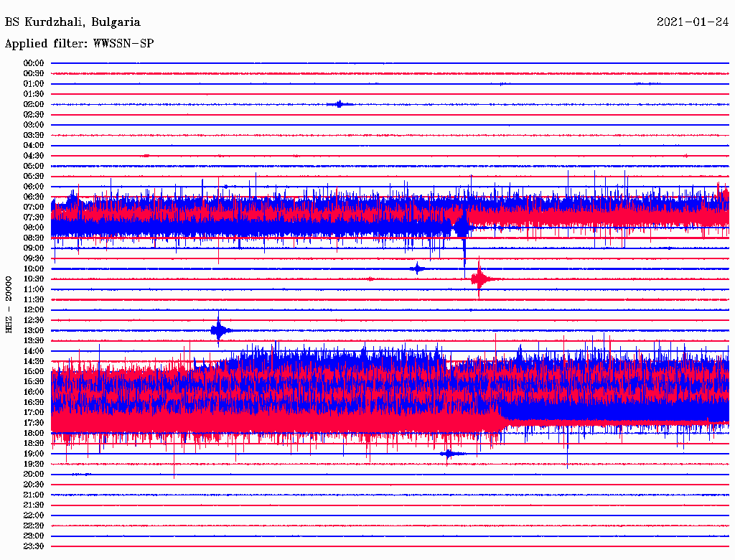The image size is (735, 560).
Task: Click the '22:30' time label
Action: pos(34,526)
